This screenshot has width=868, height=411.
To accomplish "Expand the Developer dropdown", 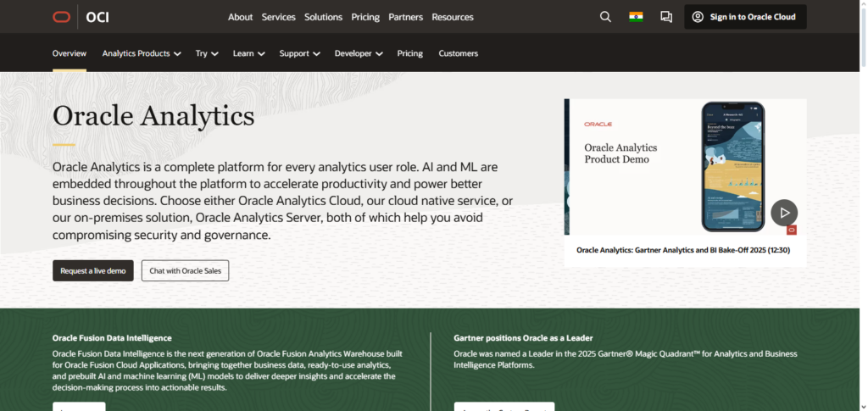I will (x=359, y=53).
